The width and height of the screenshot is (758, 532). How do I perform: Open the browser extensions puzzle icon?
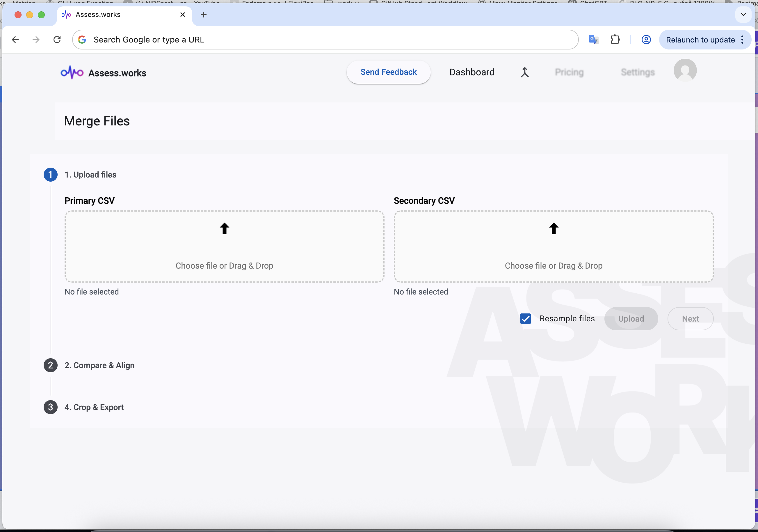tap(615, 40)
